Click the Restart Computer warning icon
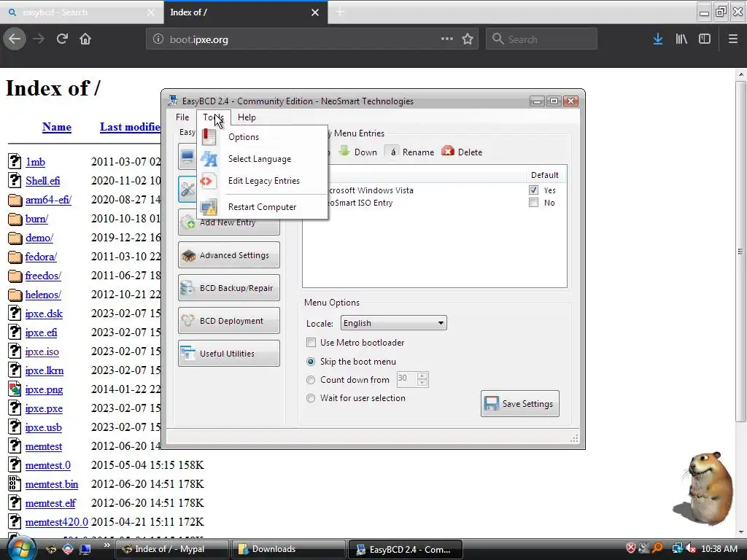This screenshot has height=560, width=747. pos(209,208)
